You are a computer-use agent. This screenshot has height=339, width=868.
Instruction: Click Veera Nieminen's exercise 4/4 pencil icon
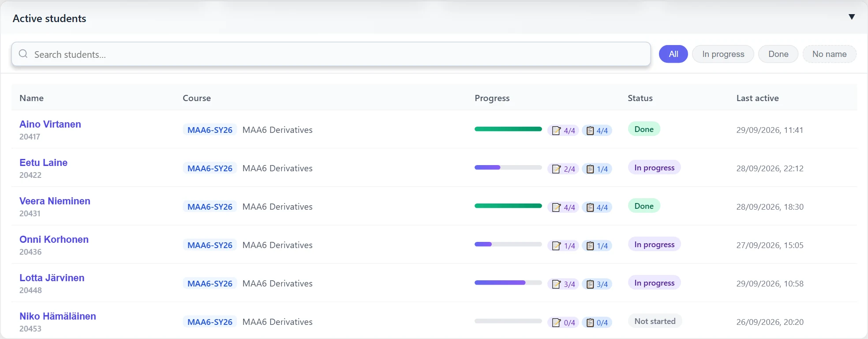pyautogui.click(x=556, y=207)
